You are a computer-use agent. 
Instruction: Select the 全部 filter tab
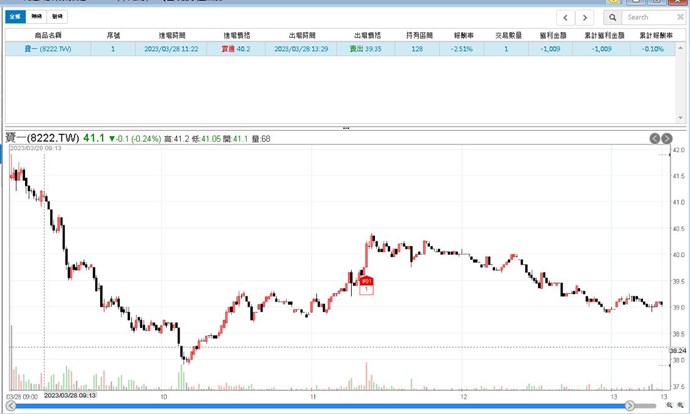point(15,18)
